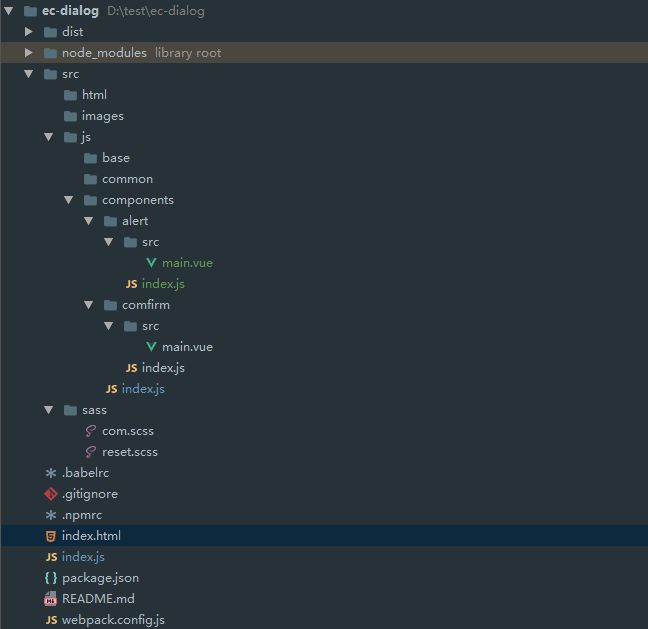The height and width of the screenshot is (629, 648).
Task: Collapse the components folder arrow
Action: click(69, 200)
